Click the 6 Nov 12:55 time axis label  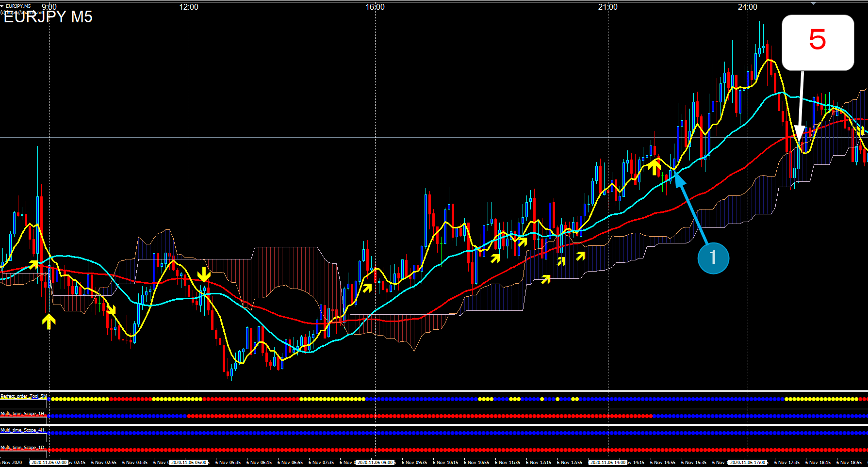[570, 463]
